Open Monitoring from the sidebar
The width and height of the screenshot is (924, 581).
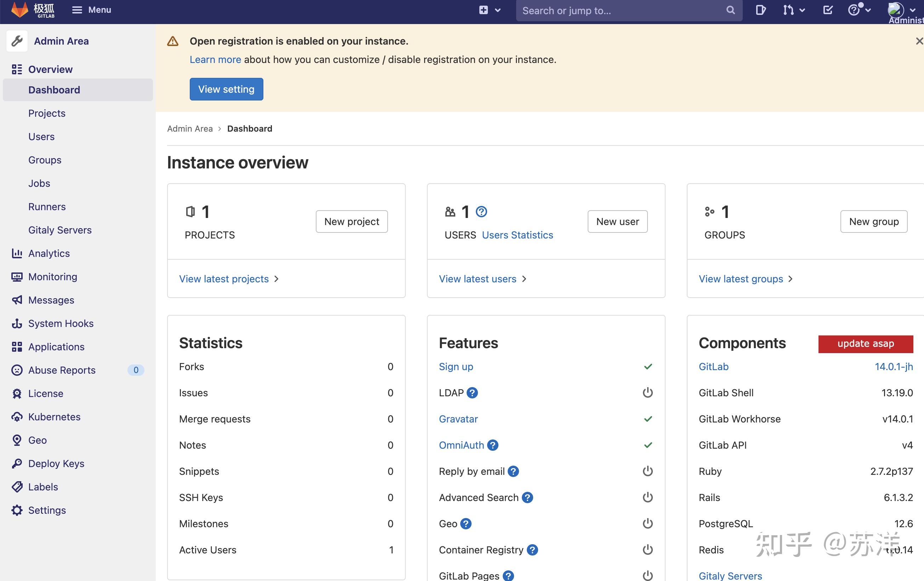(52, 276)
